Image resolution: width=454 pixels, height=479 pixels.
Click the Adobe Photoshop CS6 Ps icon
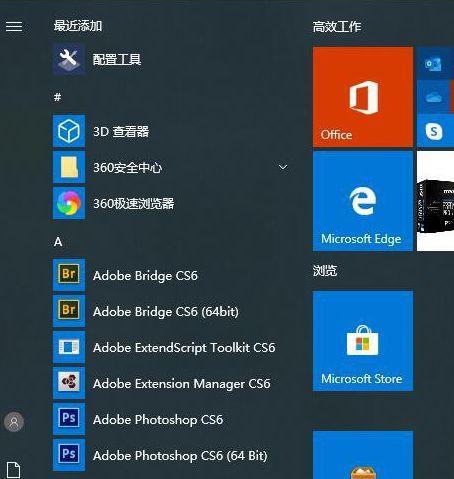pyautogui.click(x=69, y=419)
